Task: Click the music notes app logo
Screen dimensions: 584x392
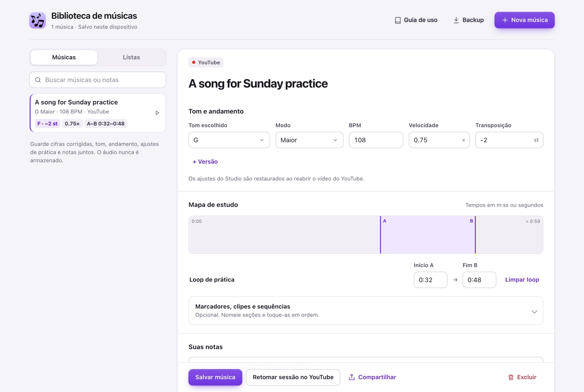Action: (37, 20)
